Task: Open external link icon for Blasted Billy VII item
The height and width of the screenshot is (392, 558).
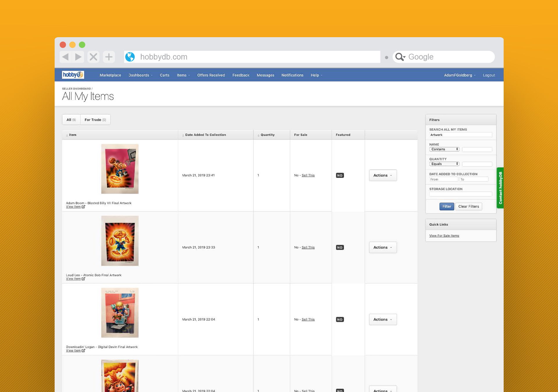Action: 83,207
